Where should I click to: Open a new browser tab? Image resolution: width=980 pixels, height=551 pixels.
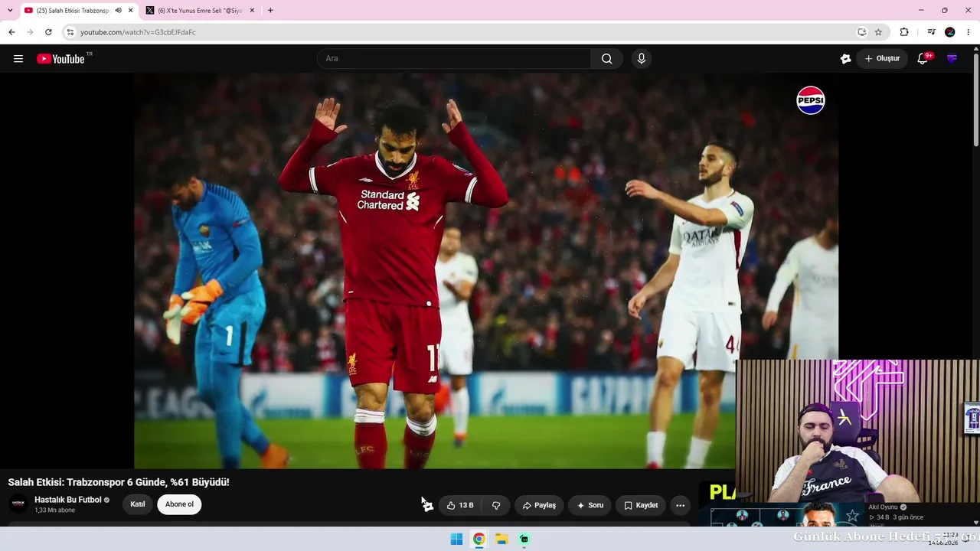(270, 11)
